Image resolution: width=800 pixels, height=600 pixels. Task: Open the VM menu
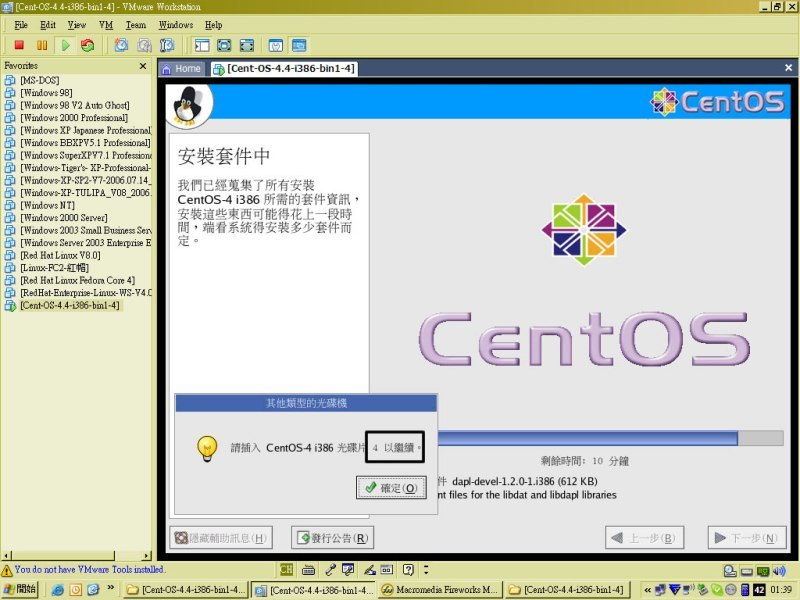tap(106, 24)
